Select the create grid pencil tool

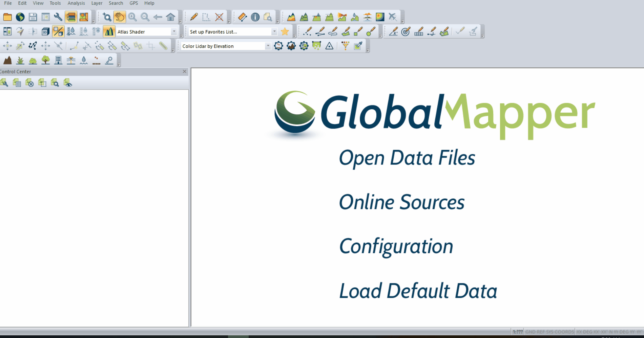click(419, 32)
